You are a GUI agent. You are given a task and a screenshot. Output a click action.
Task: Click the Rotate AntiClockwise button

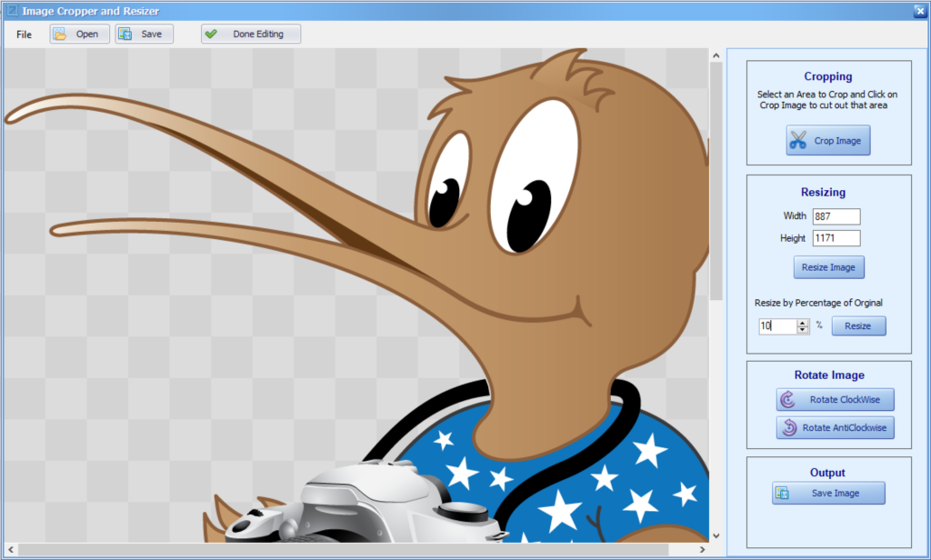point(836,427)
